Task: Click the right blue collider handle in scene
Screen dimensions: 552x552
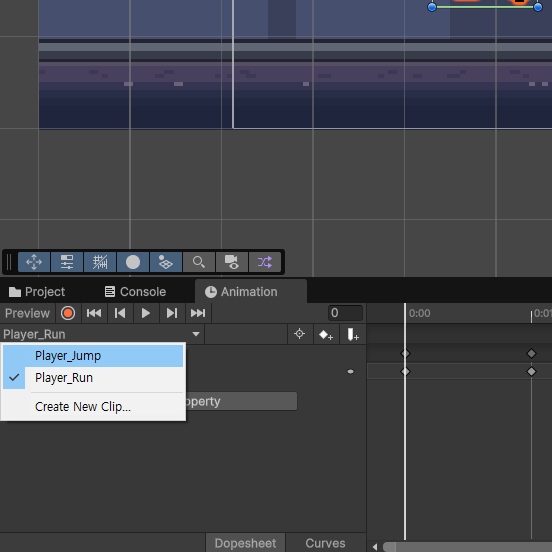Action: click(x=538, y=7)
